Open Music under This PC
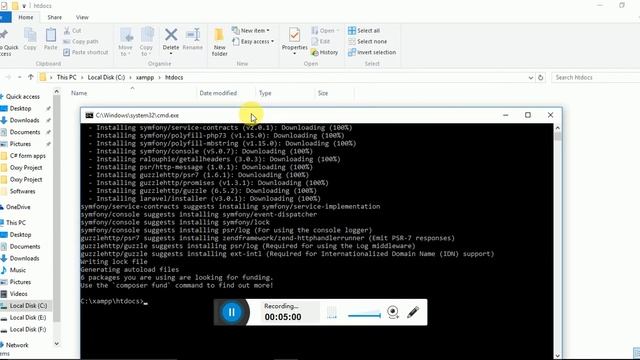The image size is (640, 360). coord(18,270)
